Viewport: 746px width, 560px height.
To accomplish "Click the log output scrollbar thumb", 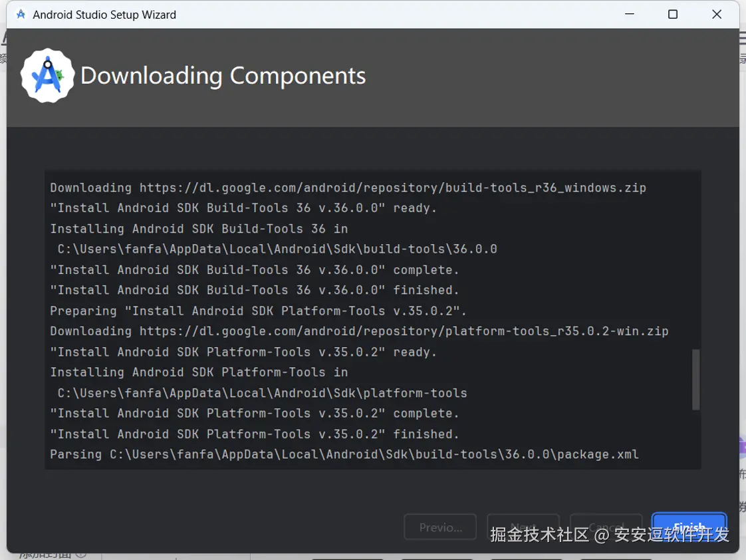I will pyautogui.click(x=695, y=379).
